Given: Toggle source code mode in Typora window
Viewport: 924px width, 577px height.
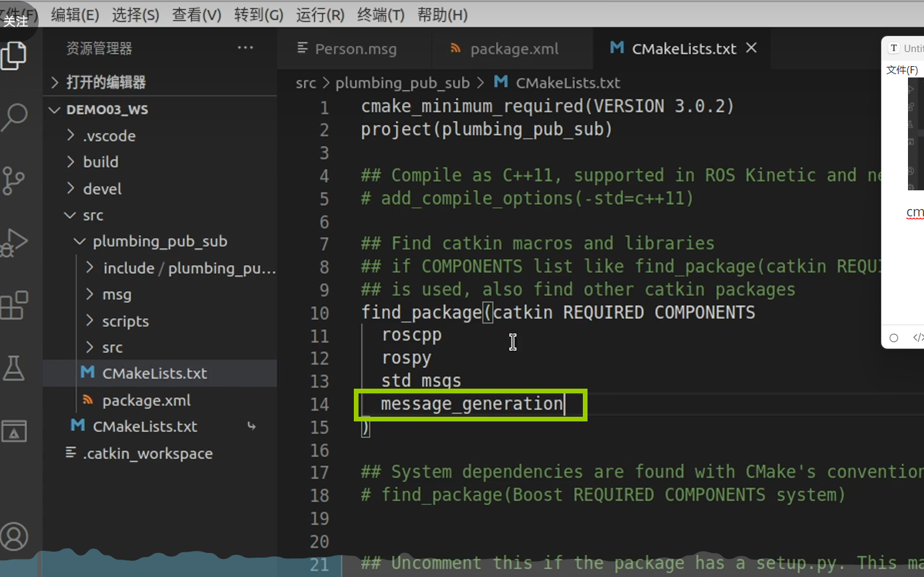Looking at the screenshot, I should 918,337.
